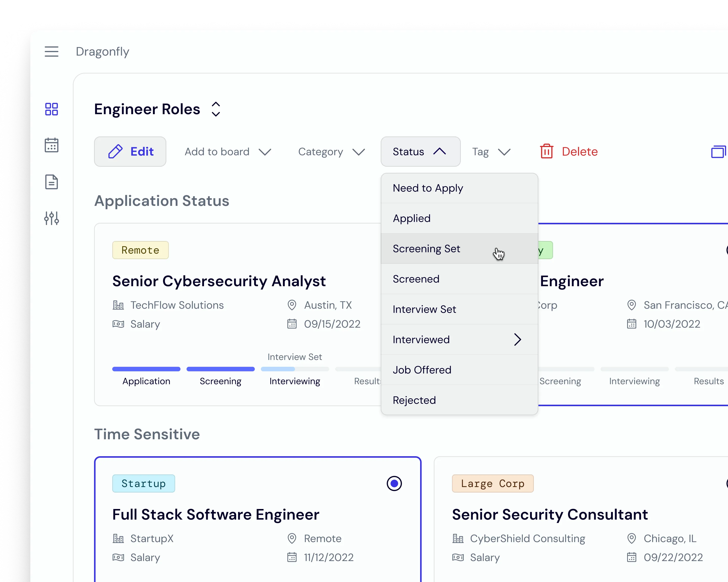Click the red trash Delete icon
The width and height of the screenshot is (728, 582).
coord(546,152)
